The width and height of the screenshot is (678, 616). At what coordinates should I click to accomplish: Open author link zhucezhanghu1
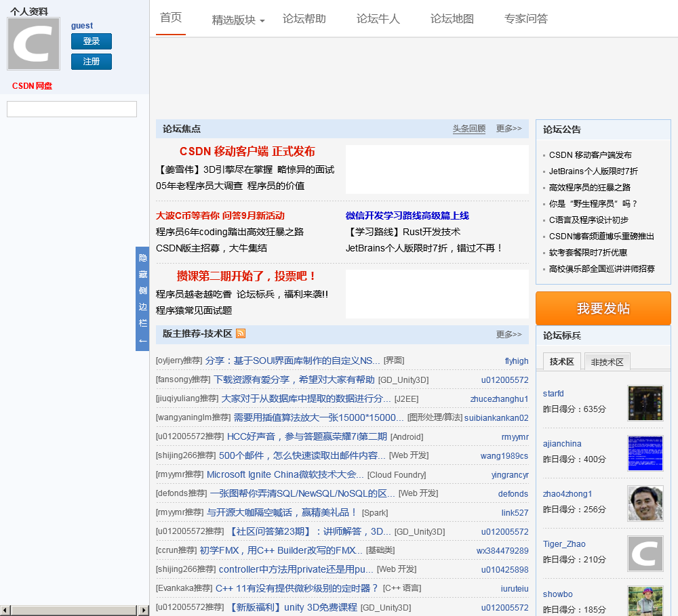(x=499, y=398)
